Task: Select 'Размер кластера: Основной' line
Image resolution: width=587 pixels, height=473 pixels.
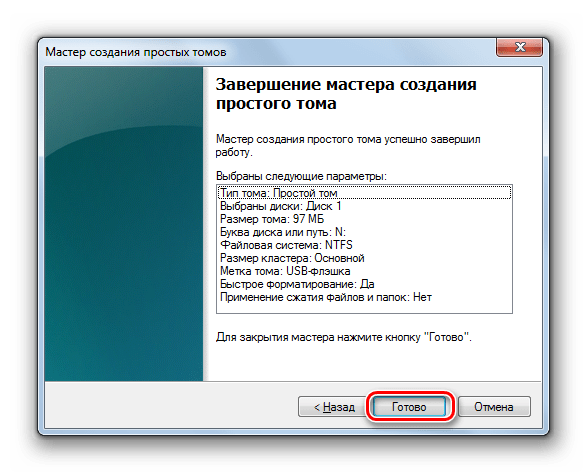Action: point(292,258)
